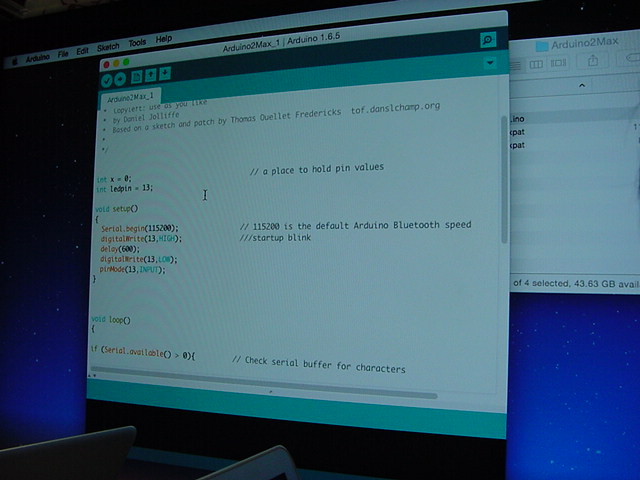Create a New sketch with toolbar icon
Screen dimensions: 640x480
pyautogui.click(x=136, y=77)
